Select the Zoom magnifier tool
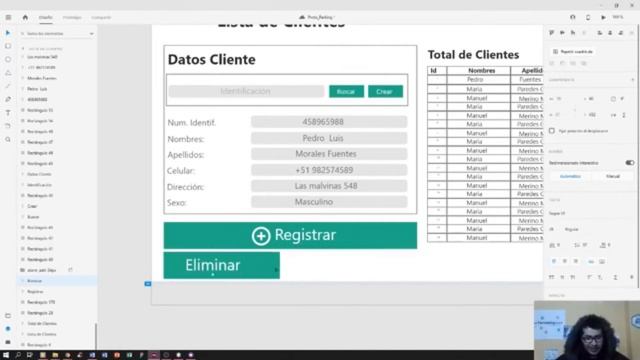This screenshot has height=360, width=640. coord(8,140)
